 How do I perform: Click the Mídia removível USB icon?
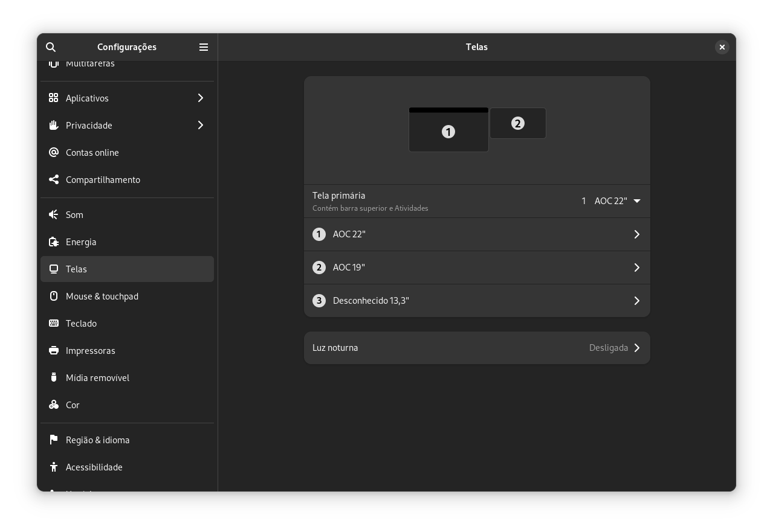click(54, 377)
